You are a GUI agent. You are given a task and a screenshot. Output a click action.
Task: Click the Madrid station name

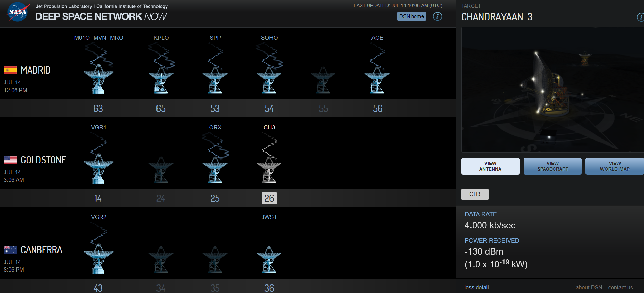(x=36, y=70)
